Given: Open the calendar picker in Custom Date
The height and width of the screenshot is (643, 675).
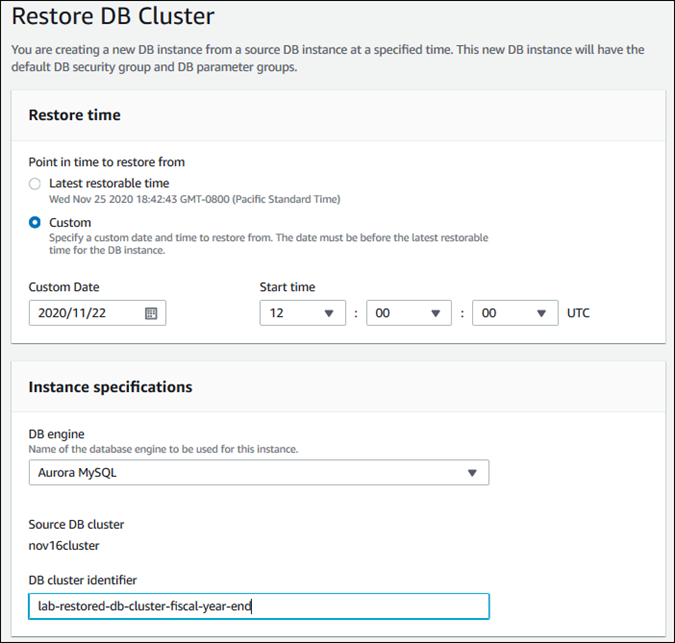Looking at the screenshot, I should (151, 313).
